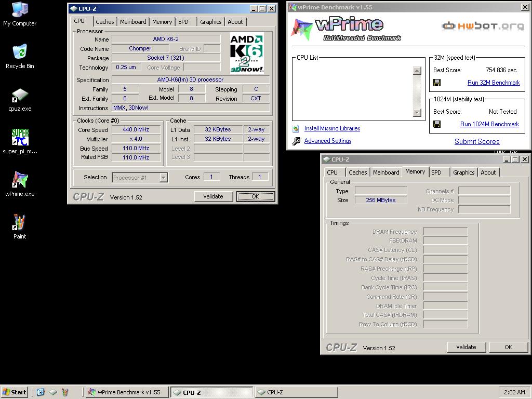
Task: Click the AMD K6-2 3DNow logo
Action: [247, 53]
